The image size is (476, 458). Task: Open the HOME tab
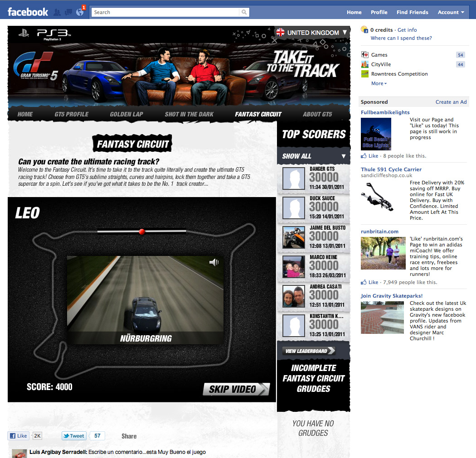tap(25, 114)
